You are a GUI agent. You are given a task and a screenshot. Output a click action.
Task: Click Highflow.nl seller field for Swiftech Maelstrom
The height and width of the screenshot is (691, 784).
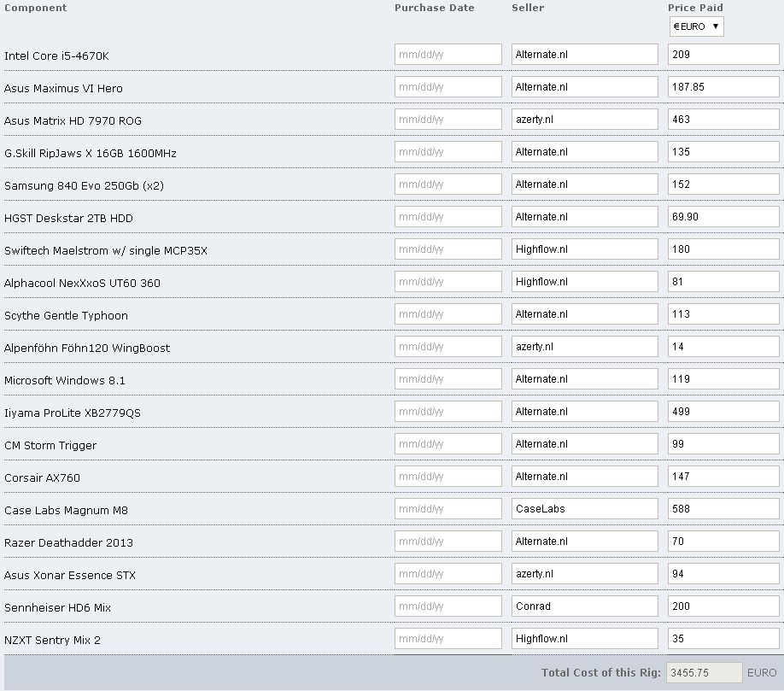coord(584,249)
